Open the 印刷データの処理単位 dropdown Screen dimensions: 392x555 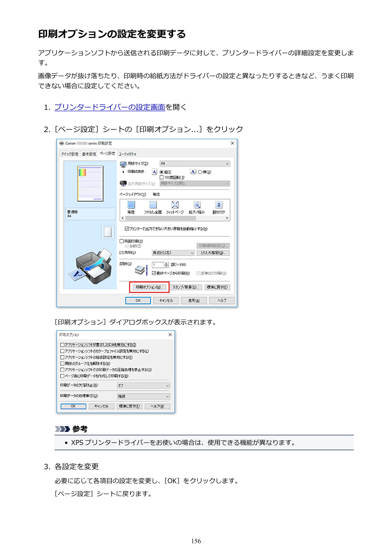coord(143,396)
